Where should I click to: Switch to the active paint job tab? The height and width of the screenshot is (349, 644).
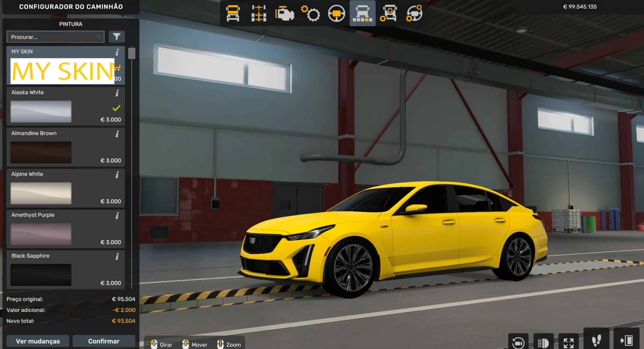coord(362,14)
